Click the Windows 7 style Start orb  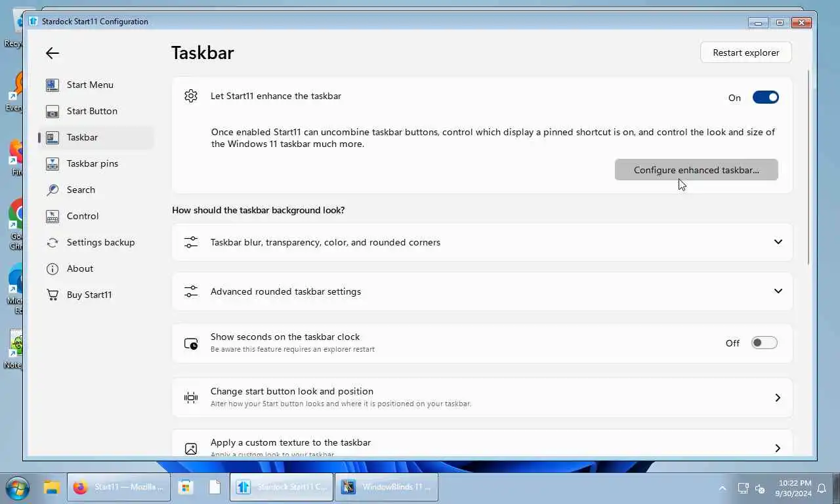18,488
